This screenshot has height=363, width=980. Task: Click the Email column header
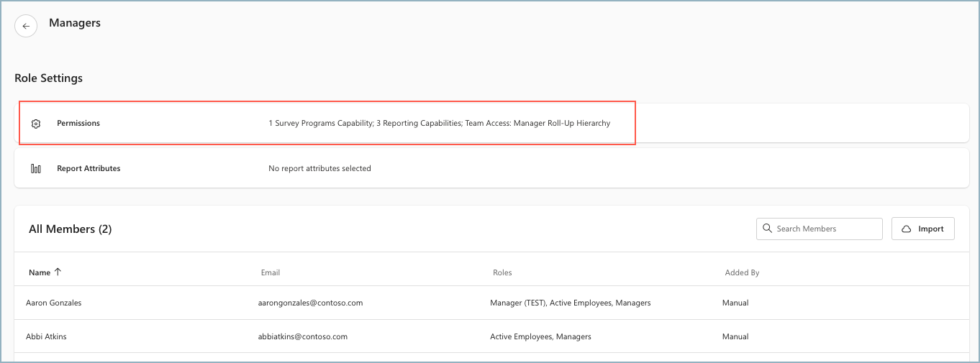click(x=271, y=272)
